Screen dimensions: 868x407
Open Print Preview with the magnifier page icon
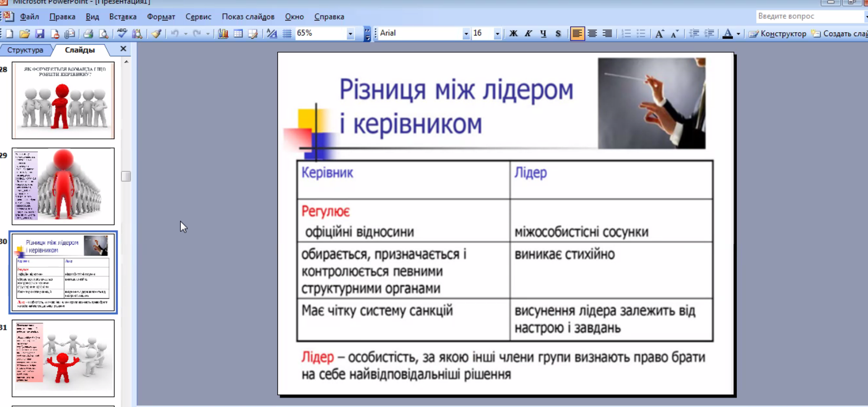tap(103, 34)
